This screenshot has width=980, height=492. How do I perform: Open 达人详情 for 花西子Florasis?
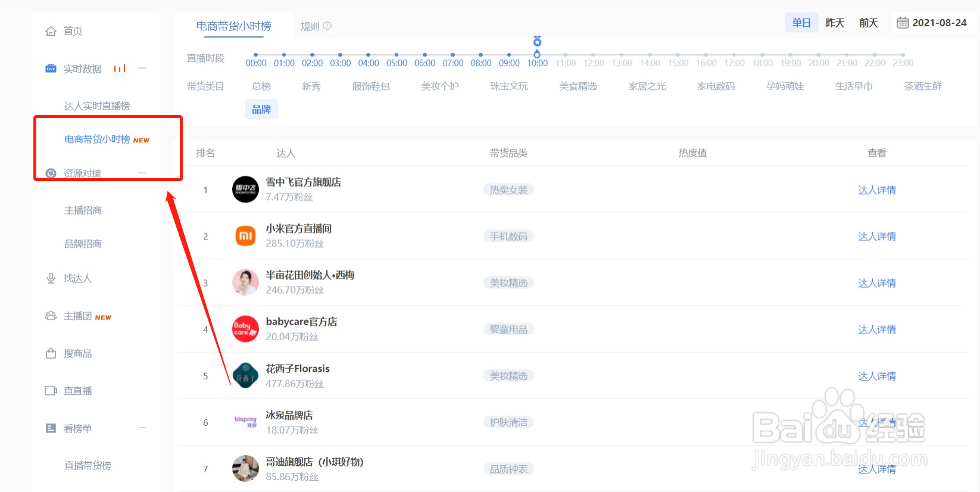[x=876, y=376]
